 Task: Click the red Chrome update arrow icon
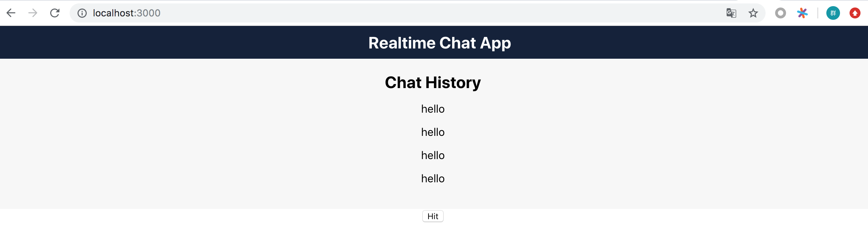pos(855,13)
